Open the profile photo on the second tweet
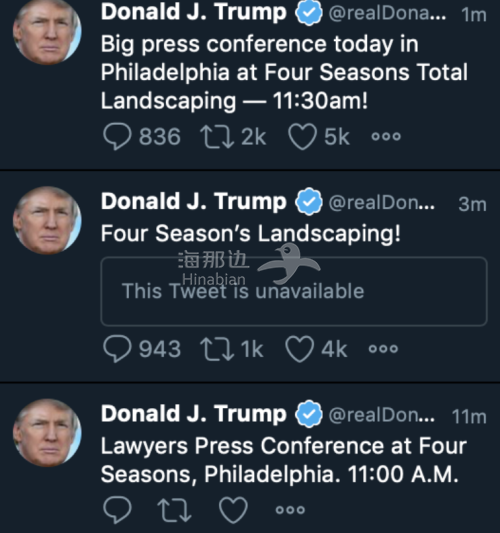 pyautogui.click(x=47, y=220)
